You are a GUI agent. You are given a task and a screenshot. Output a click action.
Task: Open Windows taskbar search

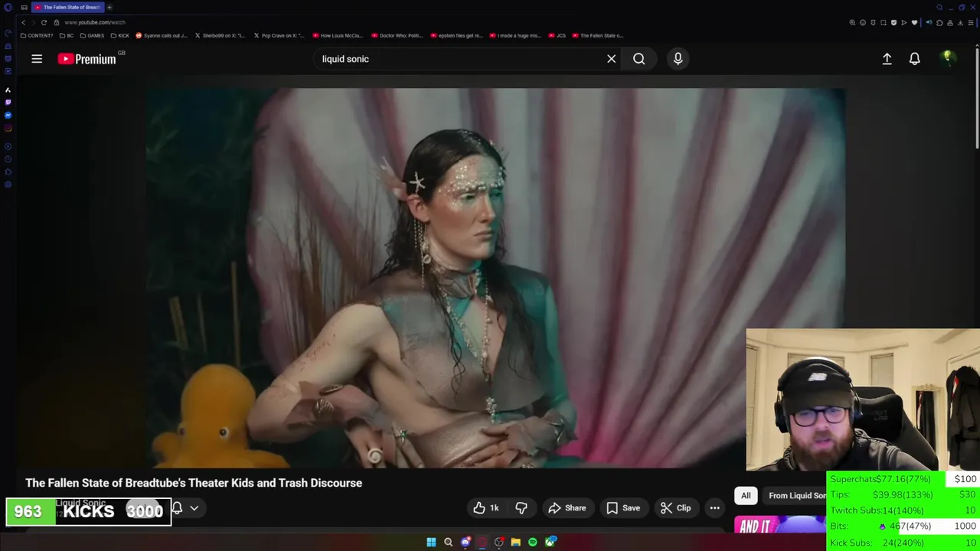(x=449, y=542)
